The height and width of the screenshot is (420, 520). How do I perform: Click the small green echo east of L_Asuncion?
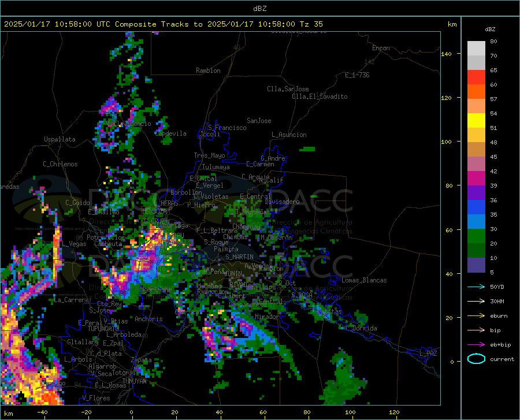point(307,150)
